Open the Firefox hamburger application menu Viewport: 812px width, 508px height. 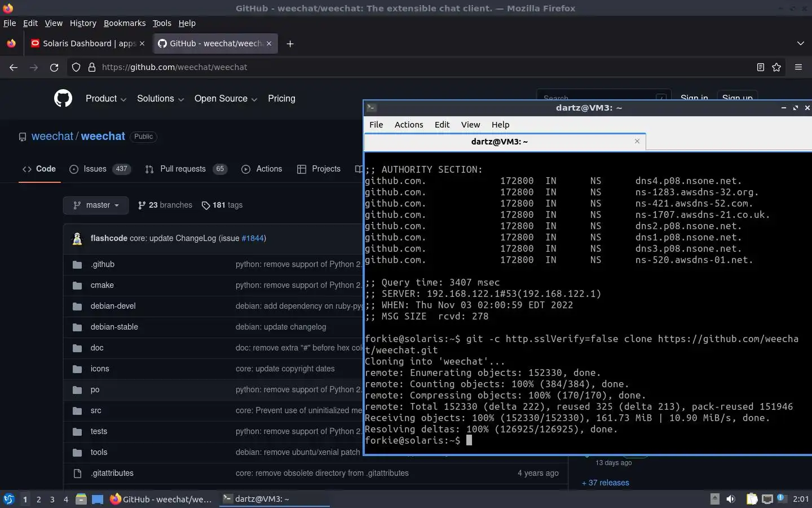tap(798, 67)
